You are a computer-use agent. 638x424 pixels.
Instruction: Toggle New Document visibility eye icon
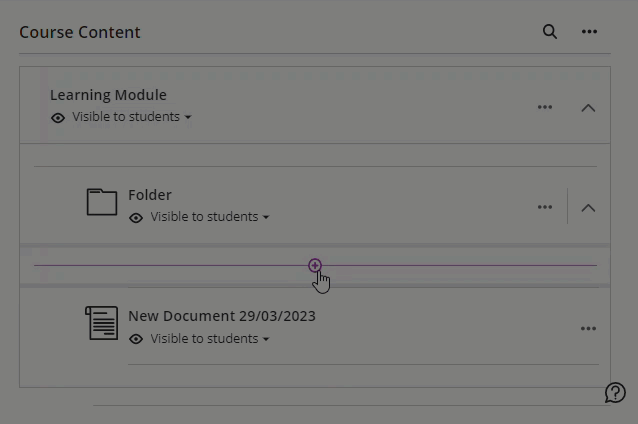pyautogui.click(x=136, y=339)
